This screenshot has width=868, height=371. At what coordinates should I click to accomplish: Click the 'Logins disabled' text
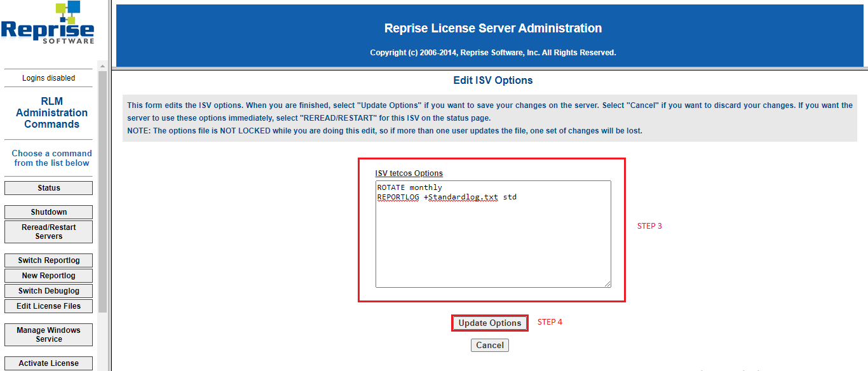[49, 78]
